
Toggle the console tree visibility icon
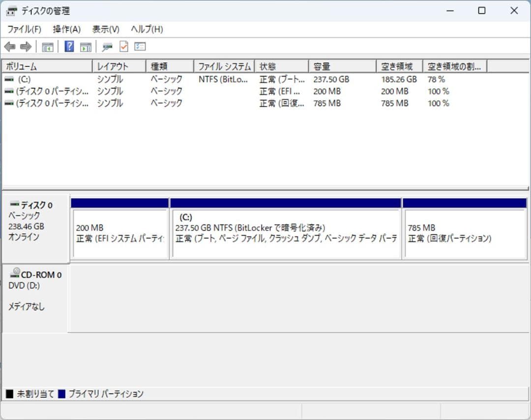click(x=48, y=46)
